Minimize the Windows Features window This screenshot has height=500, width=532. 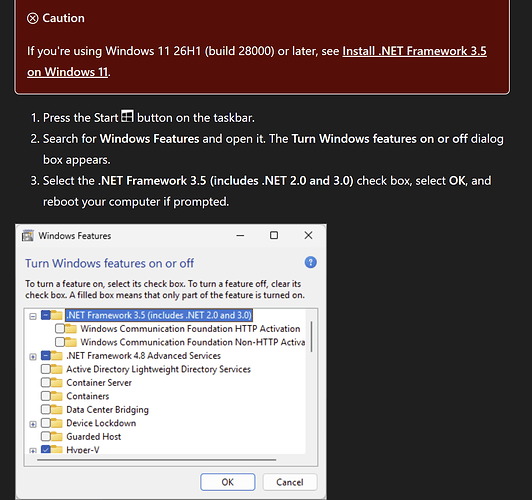[x=240, y=235]
